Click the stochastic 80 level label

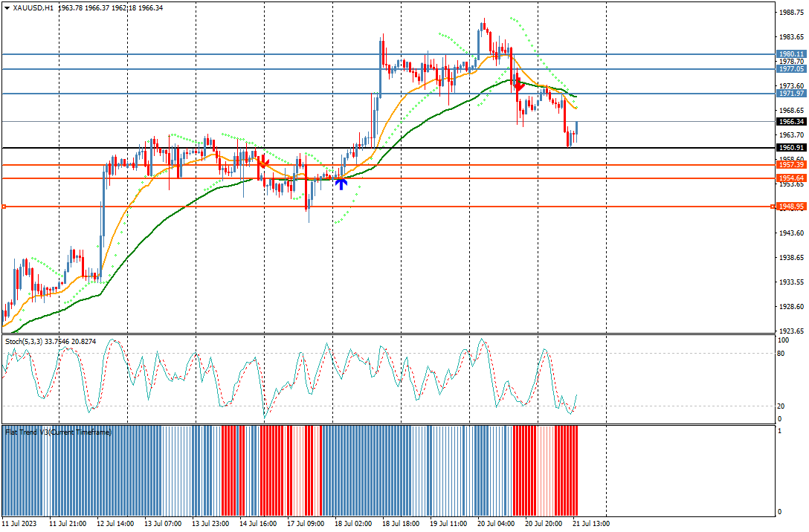781,354
